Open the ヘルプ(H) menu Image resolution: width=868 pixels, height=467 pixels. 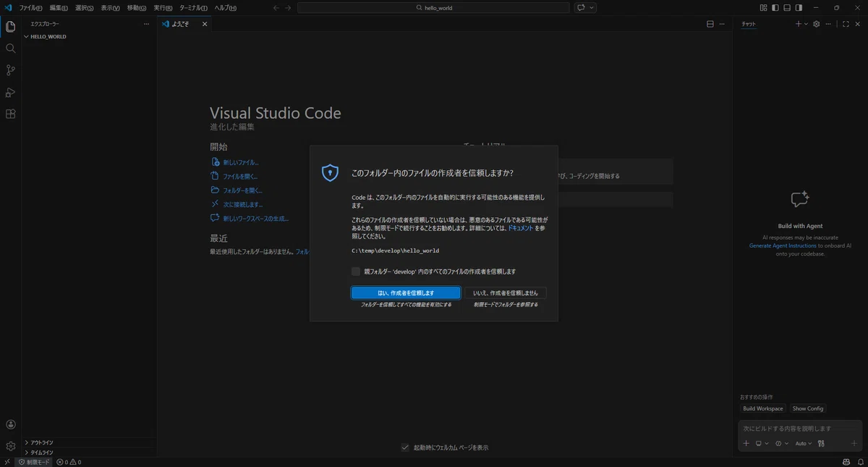pos(225,8)
